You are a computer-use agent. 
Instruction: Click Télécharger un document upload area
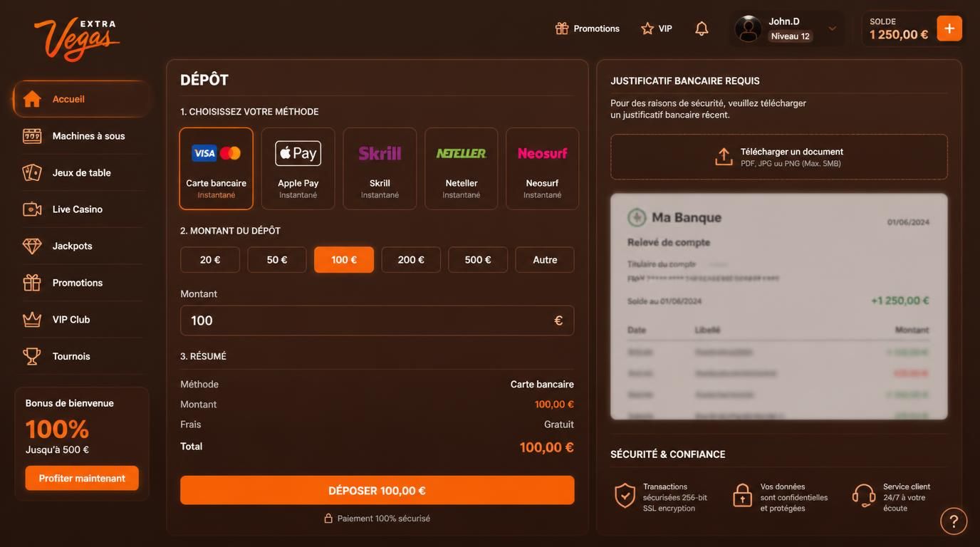pos(779,157)
